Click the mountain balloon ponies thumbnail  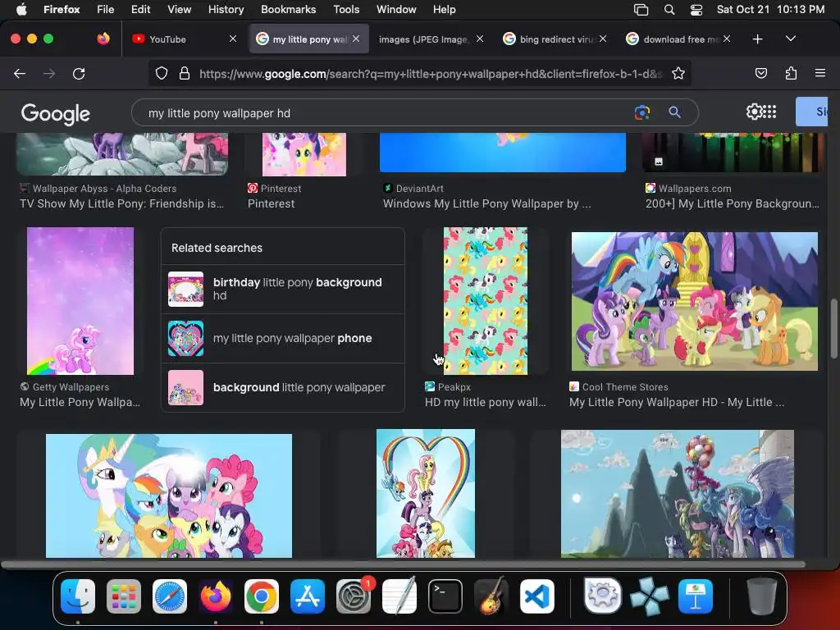pos(677,493)
